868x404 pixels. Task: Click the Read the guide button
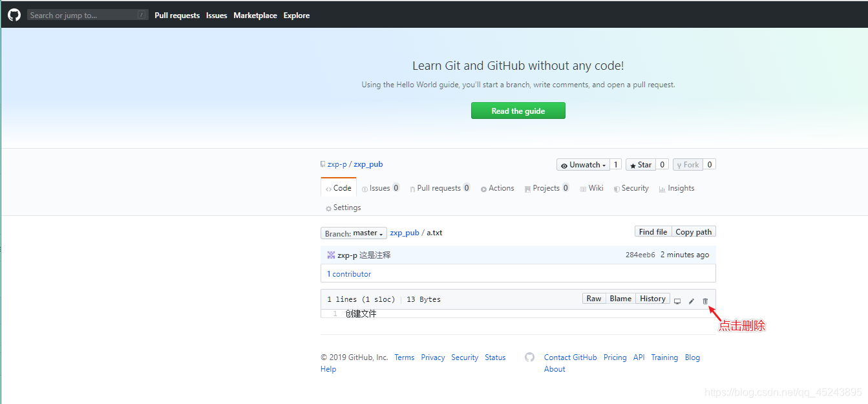click(x=518, y=111)
